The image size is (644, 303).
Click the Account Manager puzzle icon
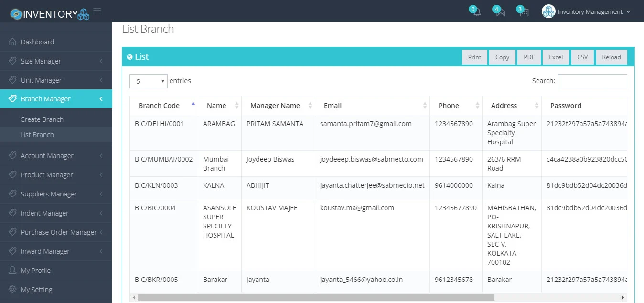[13, 156]
